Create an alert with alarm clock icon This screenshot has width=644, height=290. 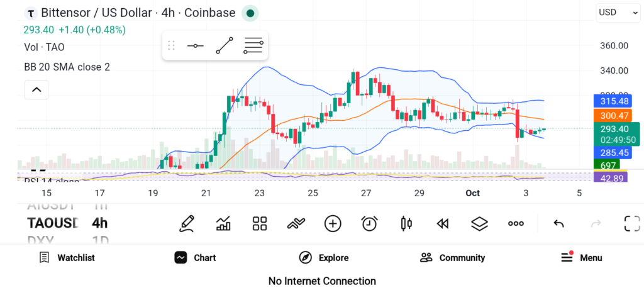[x=370, y=223]
